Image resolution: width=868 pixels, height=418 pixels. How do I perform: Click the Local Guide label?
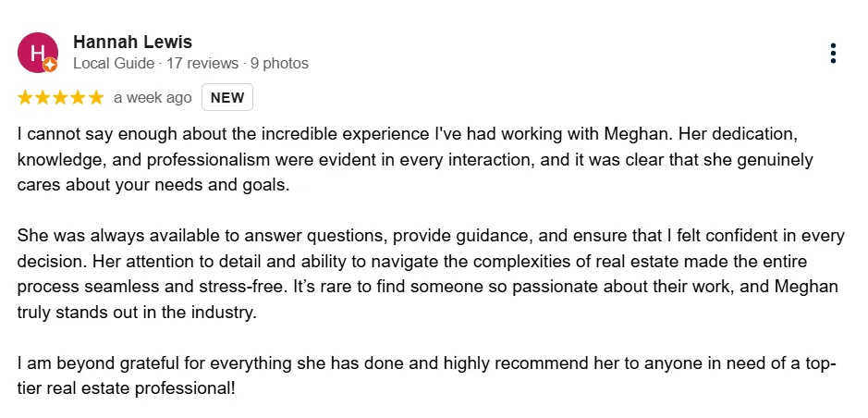[x=114, y=64]
